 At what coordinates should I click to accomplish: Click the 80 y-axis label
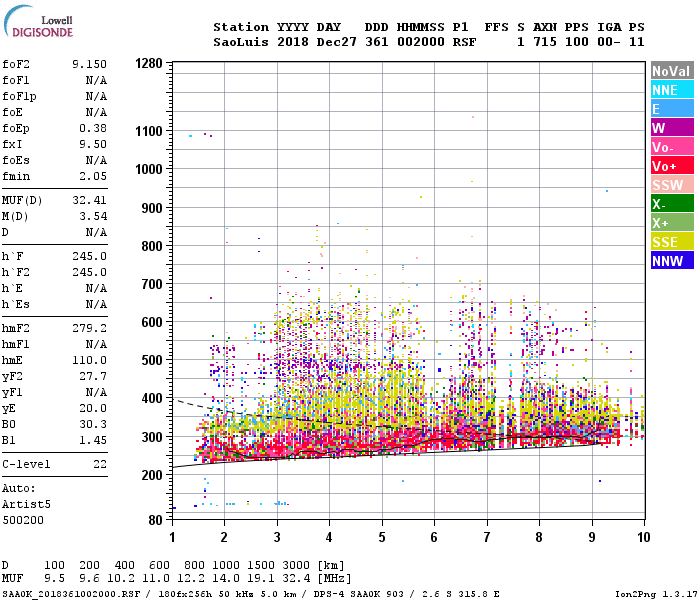(x=155, y=520)
